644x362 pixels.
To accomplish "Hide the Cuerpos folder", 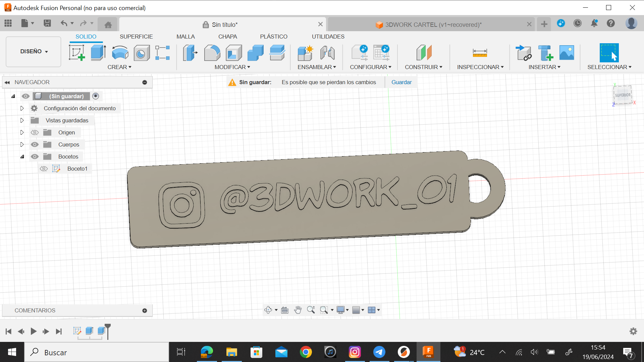I will [35, 144].
